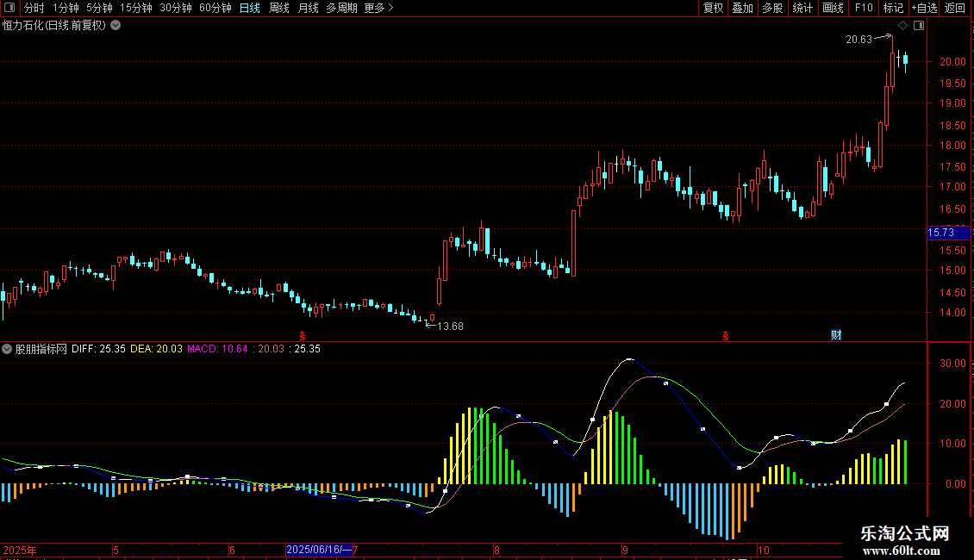974x560 pixels.
Task: Click the right panel toggle icon
Action: pos(919,26)
